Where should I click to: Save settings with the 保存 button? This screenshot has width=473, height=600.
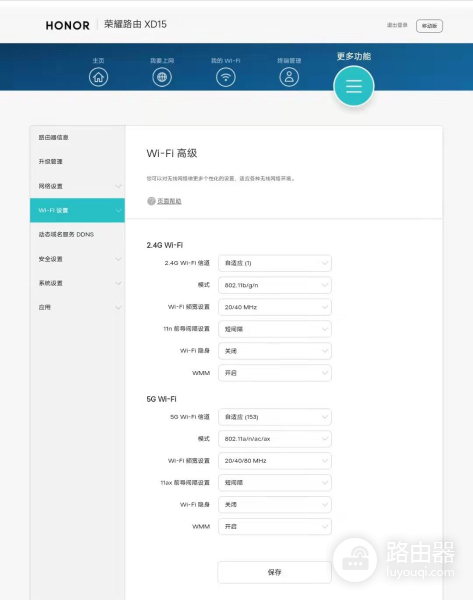(x=274, y=572)
